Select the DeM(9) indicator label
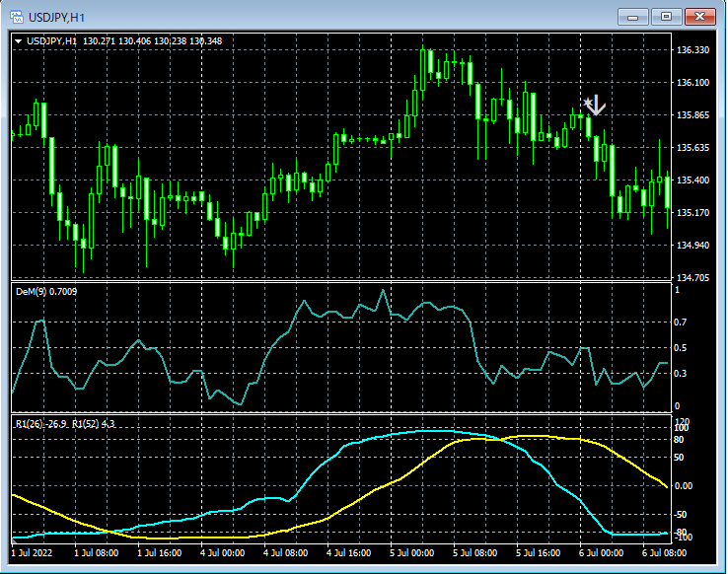The image size is (728, 574). click(x=45, y=292)
